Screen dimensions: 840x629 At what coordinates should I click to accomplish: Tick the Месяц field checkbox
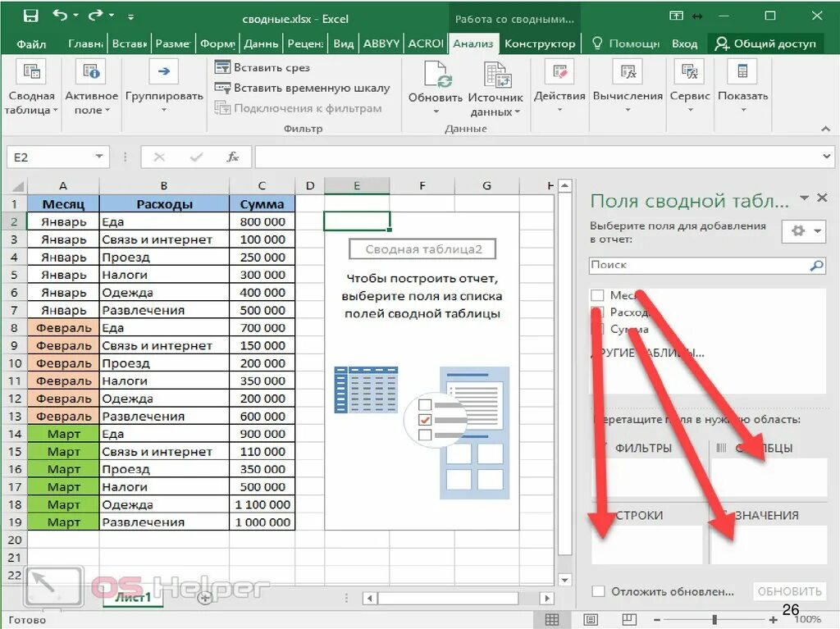597,295
